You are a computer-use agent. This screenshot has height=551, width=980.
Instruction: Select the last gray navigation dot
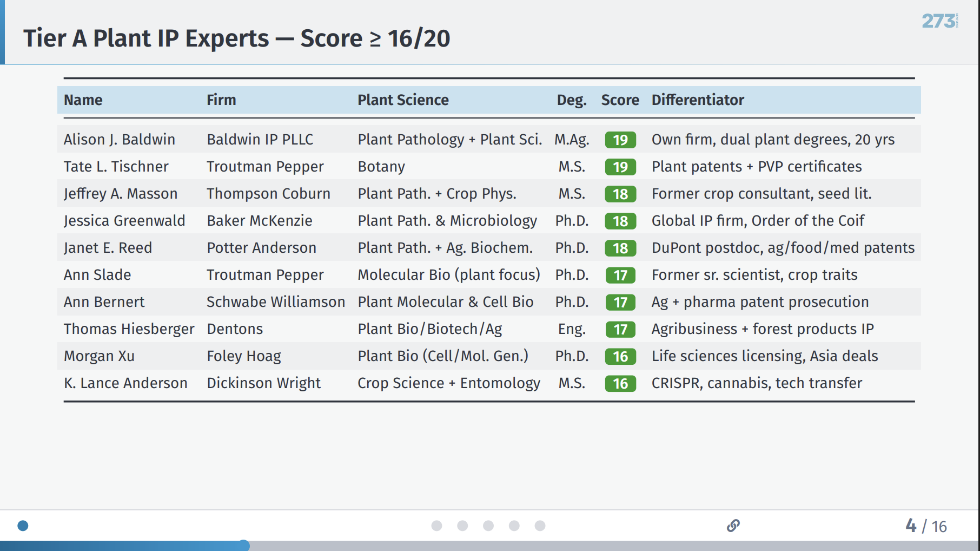point(540,526)
